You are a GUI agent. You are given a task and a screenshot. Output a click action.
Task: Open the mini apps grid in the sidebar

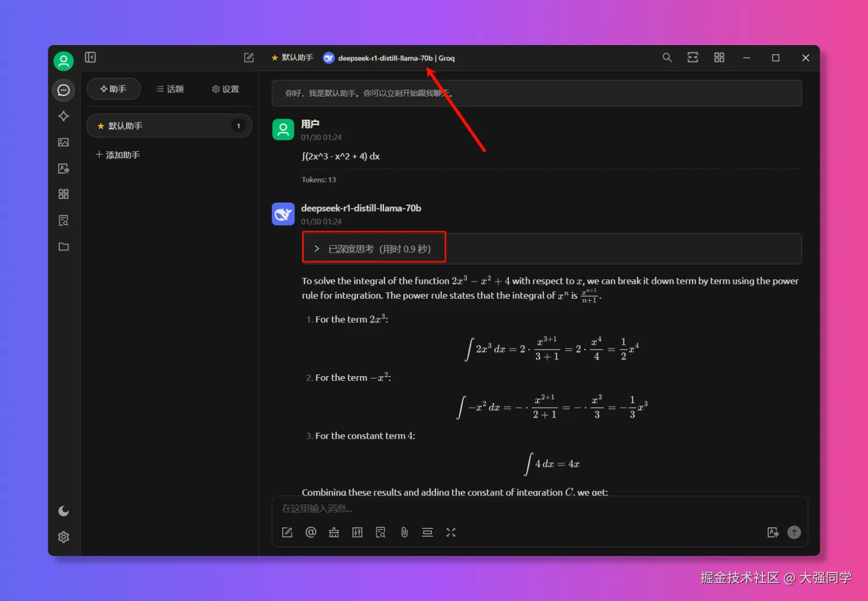64,194
